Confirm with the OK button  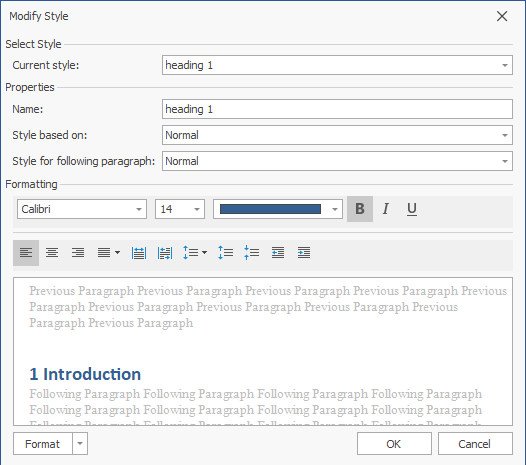click(x=394, y=444)
